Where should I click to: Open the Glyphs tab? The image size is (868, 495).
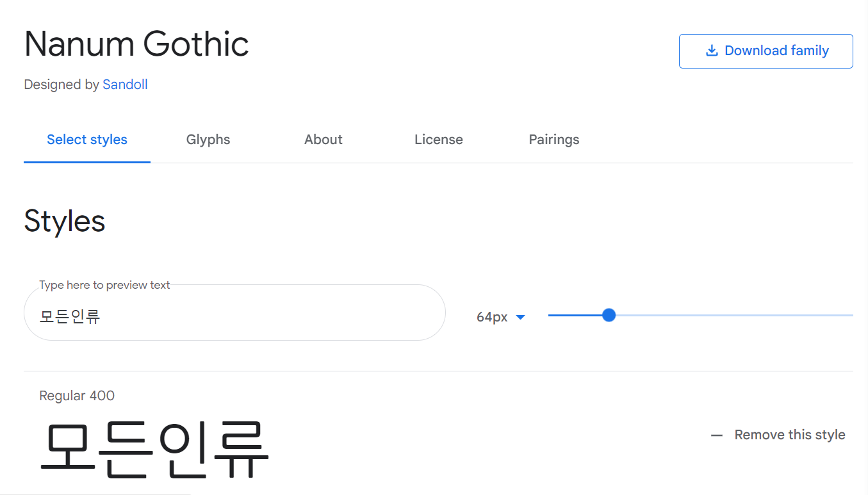coord(208,140)
